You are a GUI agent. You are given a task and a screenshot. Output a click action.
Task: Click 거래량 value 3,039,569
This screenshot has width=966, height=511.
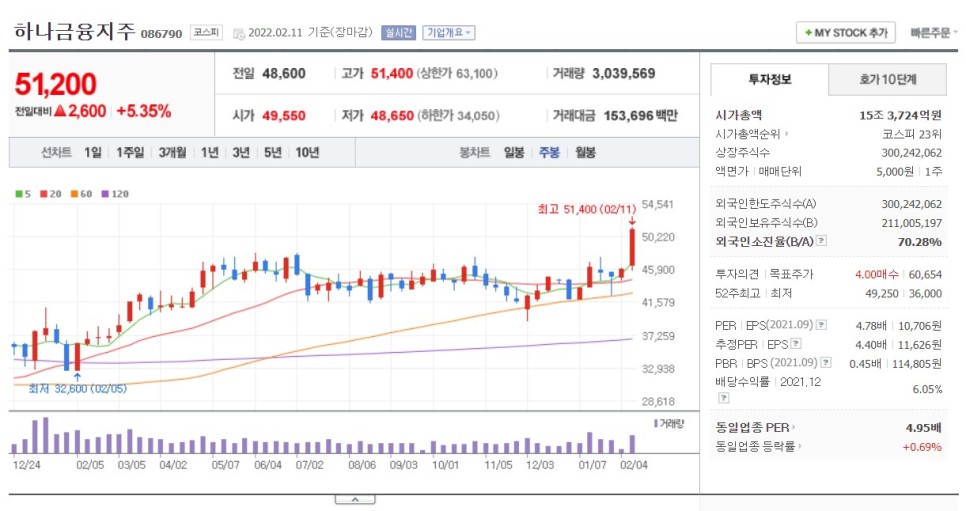623,73
